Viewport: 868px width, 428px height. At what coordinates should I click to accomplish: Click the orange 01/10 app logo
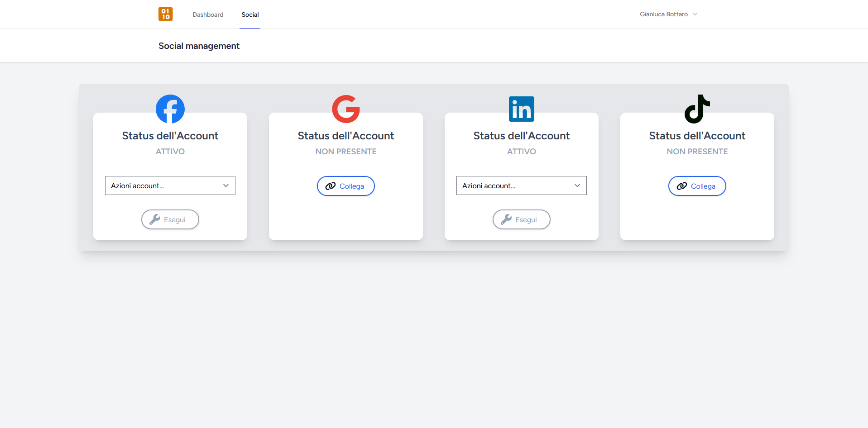click(165, 14)
